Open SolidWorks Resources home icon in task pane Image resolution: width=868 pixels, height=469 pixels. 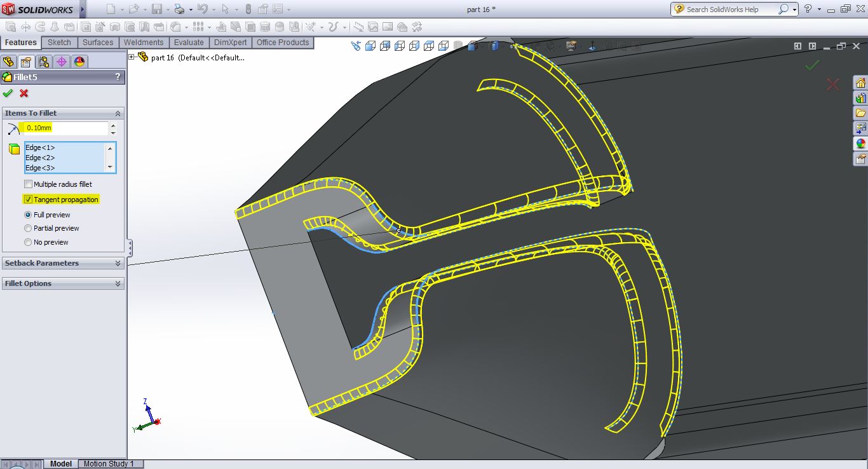click(x=860, y=83)
